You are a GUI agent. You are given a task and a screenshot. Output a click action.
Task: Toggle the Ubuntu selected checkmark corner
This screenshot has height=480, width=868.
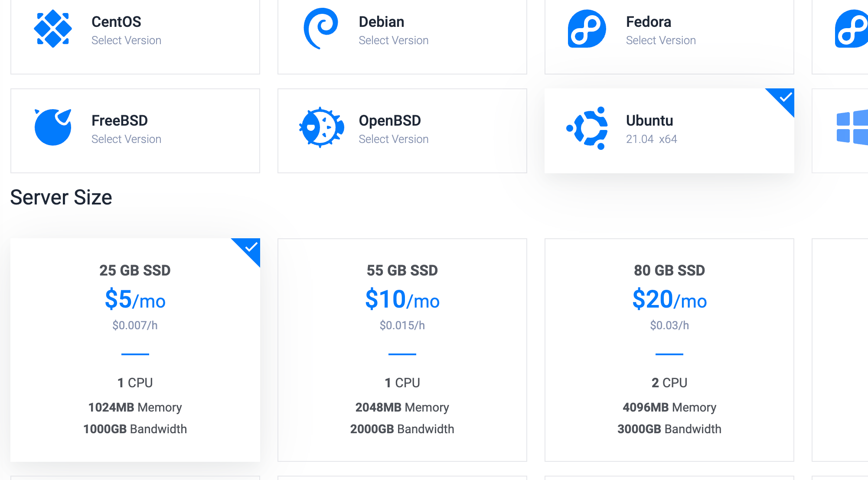[785, 97]
